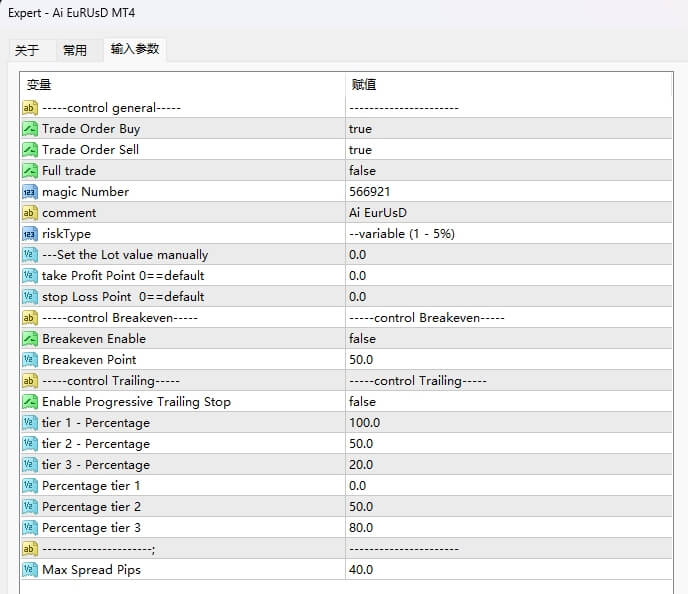Click the integer icon beside magic Number
Image resolution: width=688 pixels, height=594 pixels.
coord(30,192)
